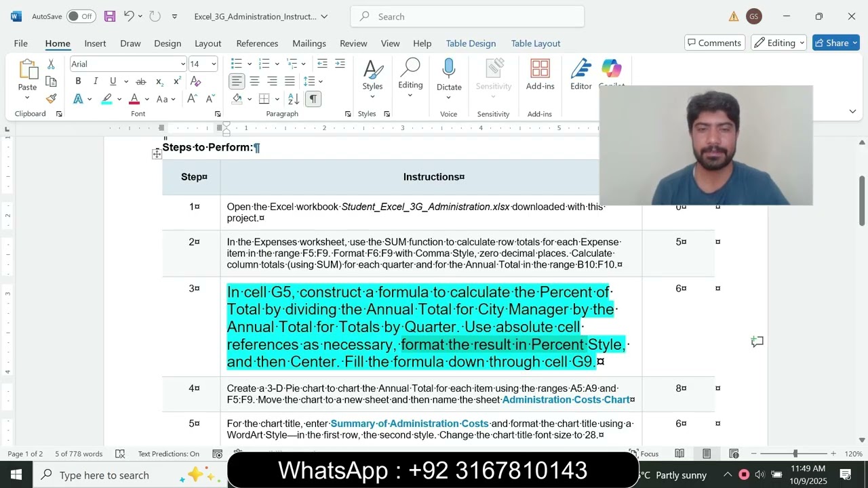Sort text A to Z icon
868x488 pixels.
click(x=294, y=99)
